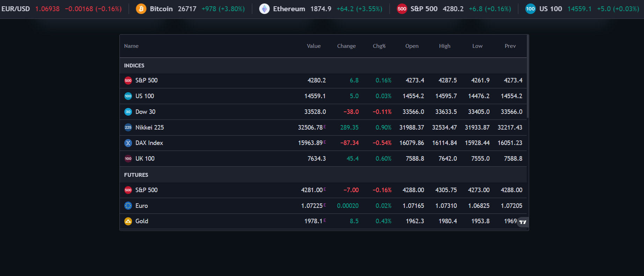This screenshot has width=644, height=276.
Task: Click the Ethereum icon in the ticker
Action: click(x=264, y=9)
